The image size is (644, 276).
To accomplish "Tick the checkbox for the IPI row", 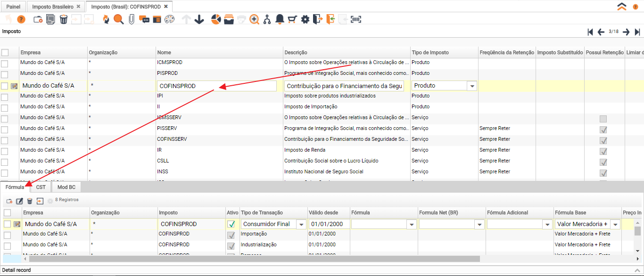I will (x=5, y=97).
